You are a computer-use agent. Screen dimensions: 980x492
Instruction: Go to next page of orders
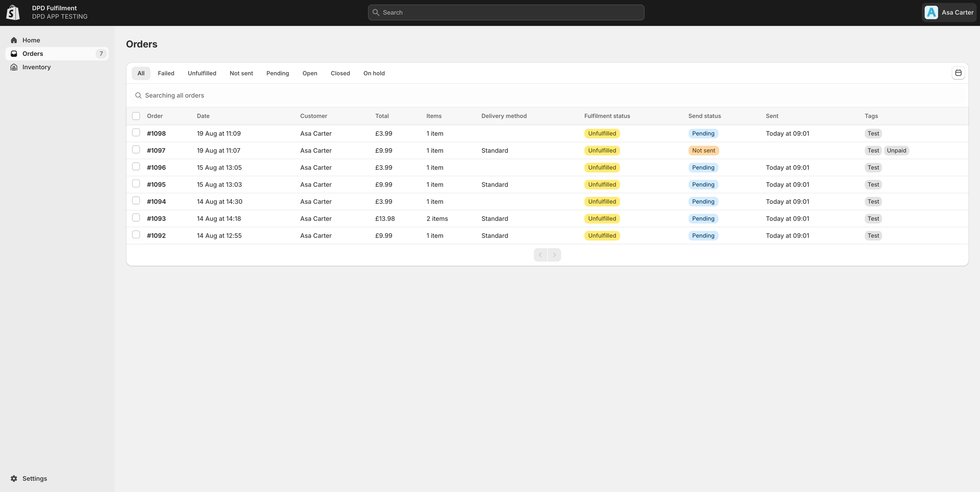(554, 255)
